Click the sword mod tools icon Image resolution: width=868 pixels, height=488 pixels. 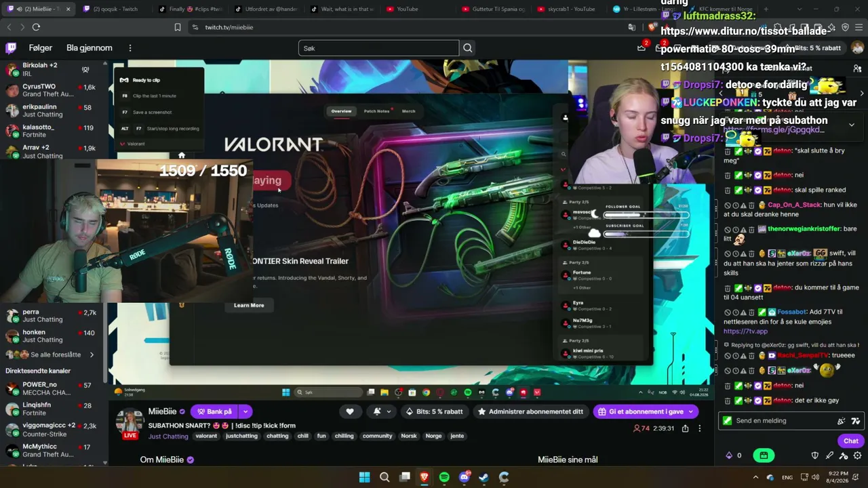829,455
